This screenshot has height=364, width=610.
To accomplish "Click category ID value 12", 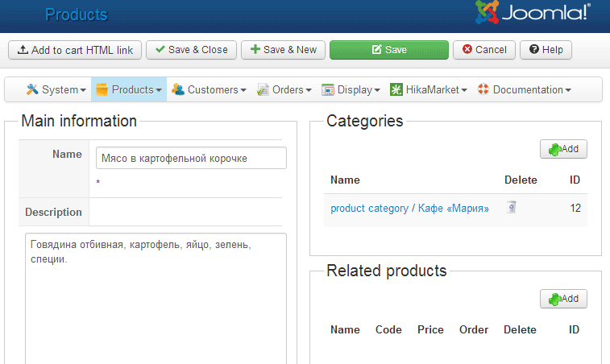I will [x=575, y=208].
